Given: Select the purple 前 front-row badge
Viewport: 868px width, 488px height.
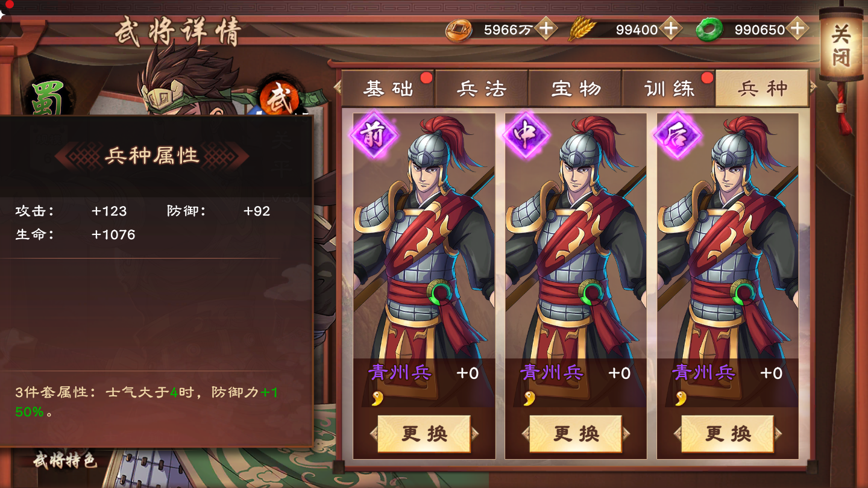Looking at the screenshot, I should pyautogui.click(x=374, y=135).
